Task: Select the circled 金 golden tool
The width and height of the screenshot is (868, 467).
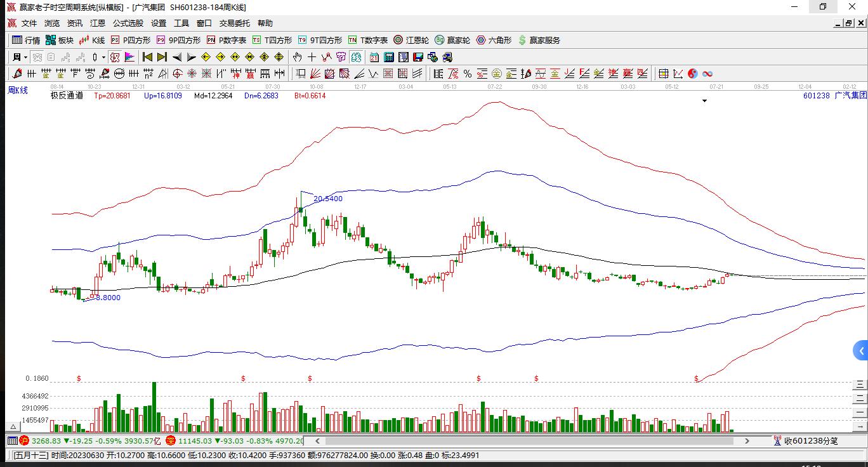Action: click(497, 74)
